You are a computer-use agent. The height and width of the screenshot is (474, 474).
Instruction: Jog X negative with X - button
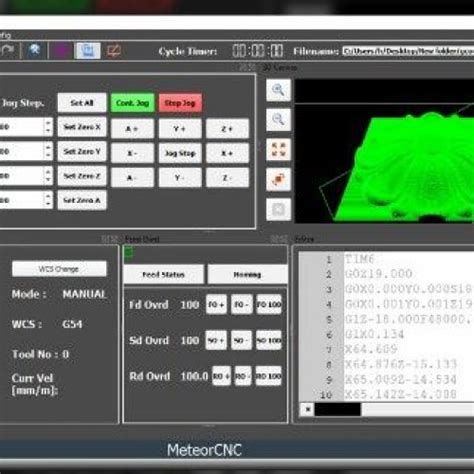coord(132,153)
